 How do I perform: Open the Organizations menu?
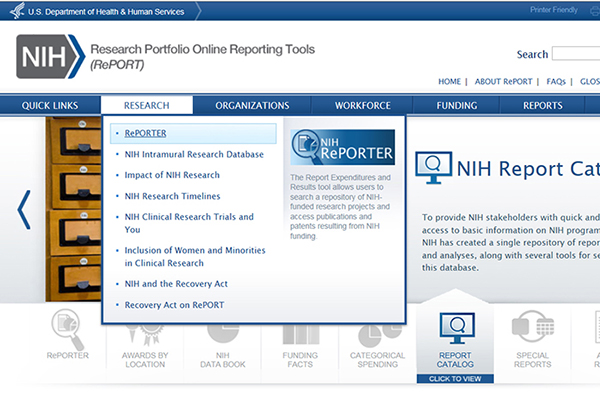pos(252,105)
